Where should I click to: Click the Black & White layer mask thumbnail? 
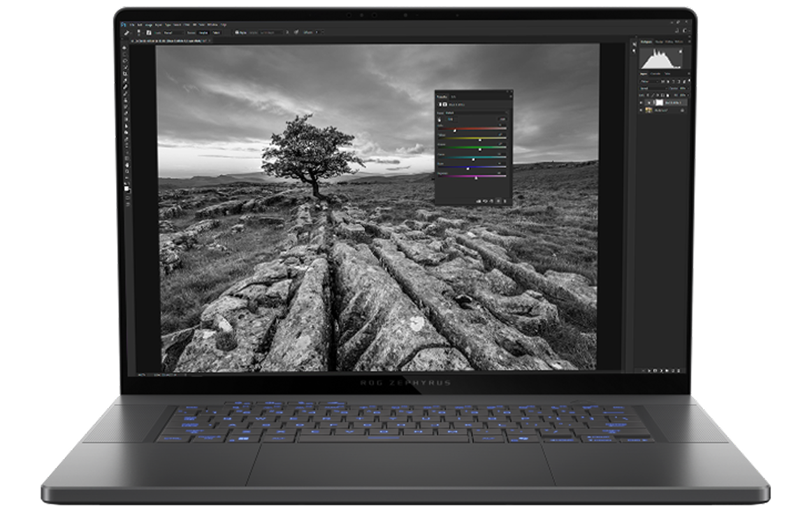(658, 102)
